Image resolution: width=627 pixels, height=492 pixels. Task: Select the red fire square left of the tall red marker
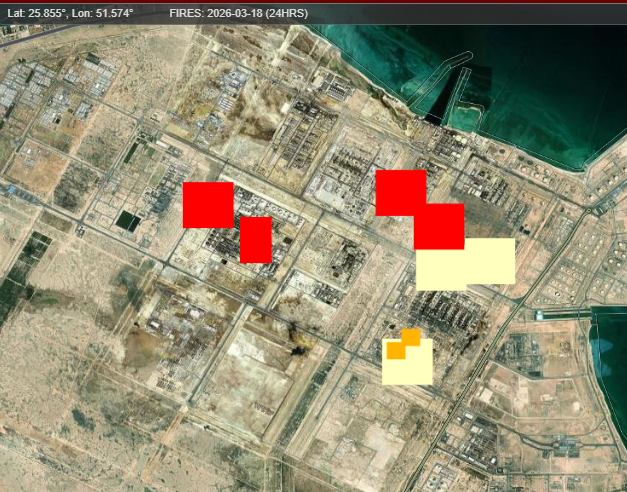tap(208, 205)
